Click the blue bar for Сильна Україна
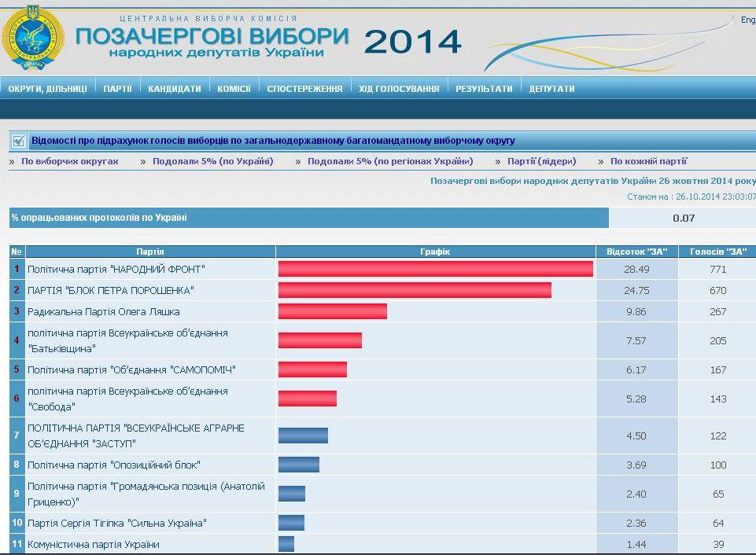756x555 pixels. [x=291, y=523]
